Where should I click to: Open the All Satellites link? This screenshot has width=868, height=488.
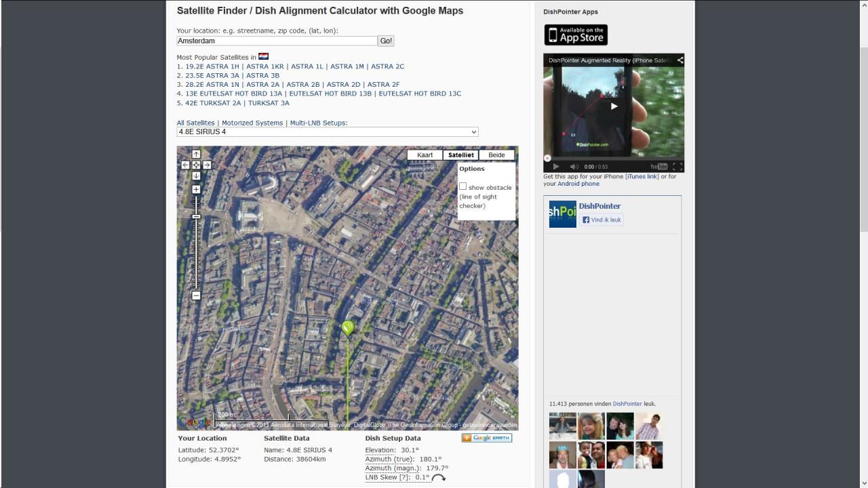(196, 123)
